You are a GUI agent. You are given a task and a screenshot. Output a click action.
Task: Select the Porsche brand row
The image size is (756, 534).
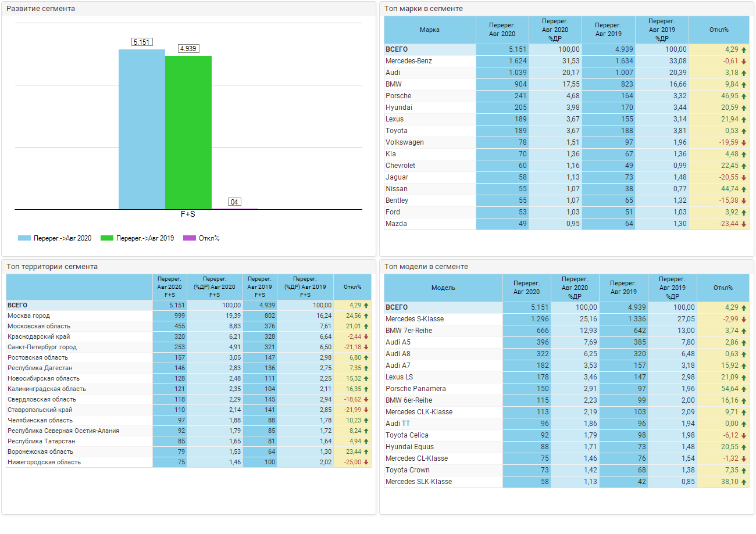[566, 96]
